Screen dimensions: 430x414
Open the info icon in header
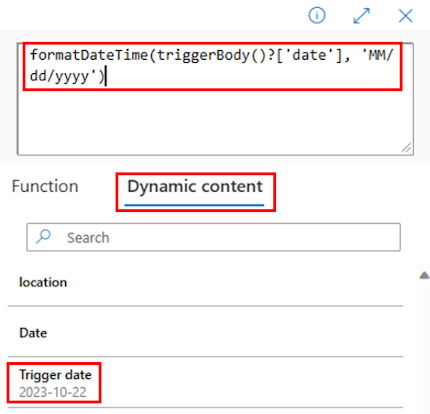[x=317, y=15]
